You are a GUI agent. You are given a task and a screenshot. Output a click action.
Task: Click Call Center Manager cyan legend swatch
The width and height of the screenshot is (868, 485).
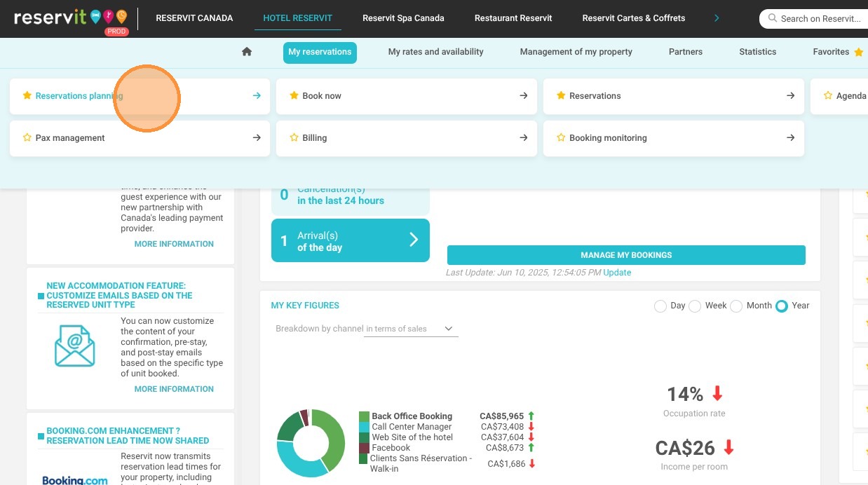pos(364,427)
